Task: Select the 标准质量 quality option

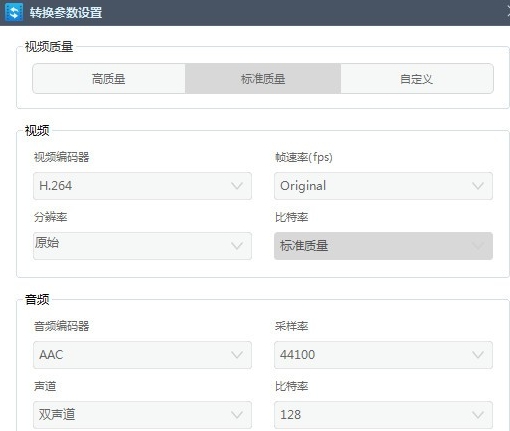Action: pos(263,79)
